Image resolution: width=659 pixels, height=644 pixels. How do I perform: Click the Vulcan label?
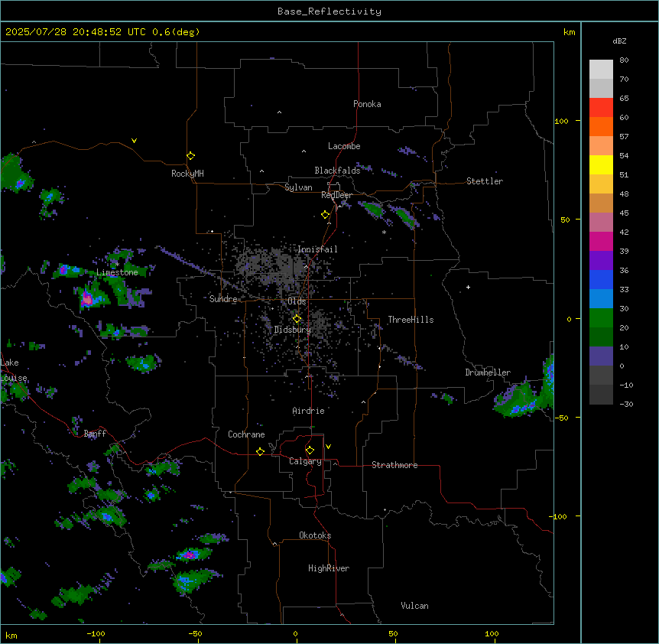(x=415, y=606)
